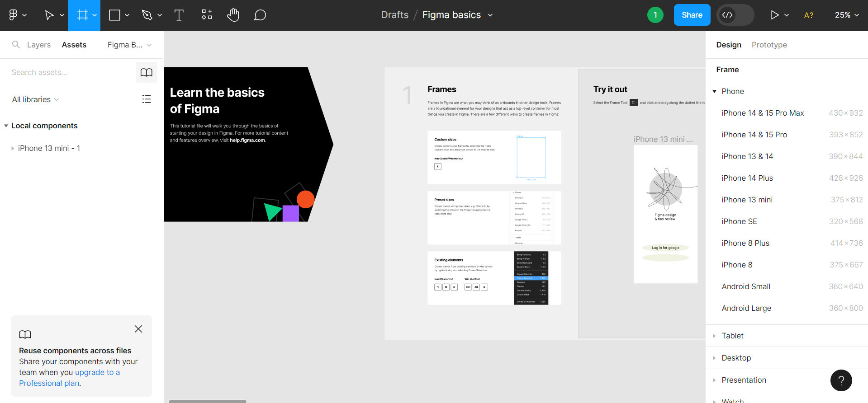Select the Rectangle shape tool
Image resolution: width=868 pixels, height=403 pixels.
pos(114,15)
